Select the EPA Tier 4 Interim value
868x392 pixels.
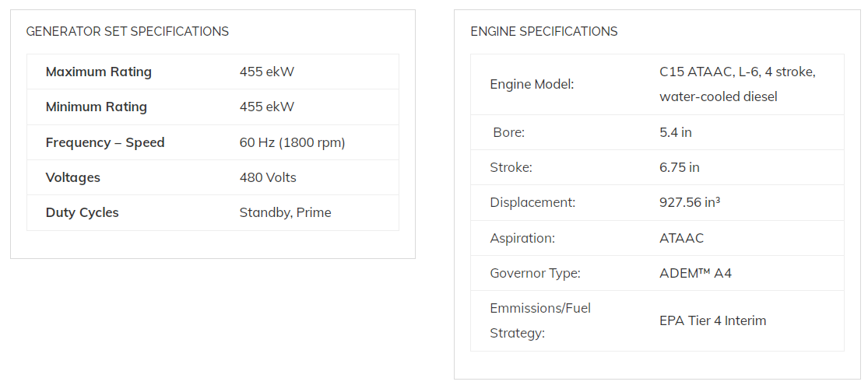point(712,320)
